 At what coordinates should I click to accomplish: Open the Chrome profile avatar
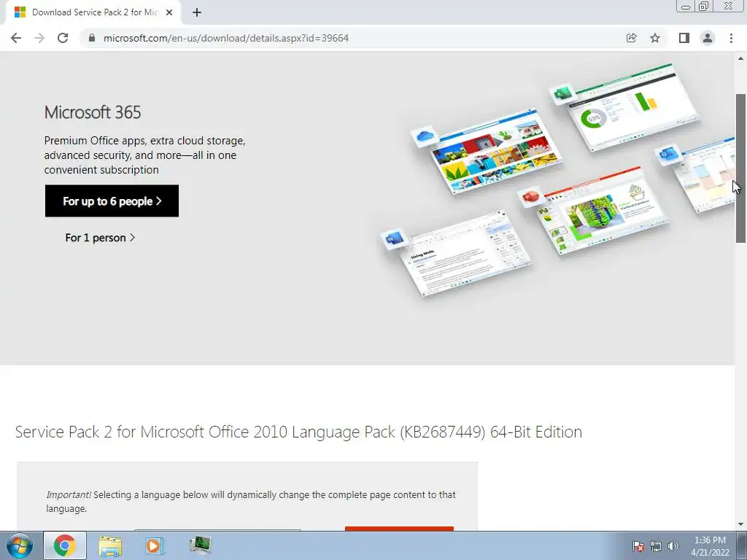tap(708, 38)
